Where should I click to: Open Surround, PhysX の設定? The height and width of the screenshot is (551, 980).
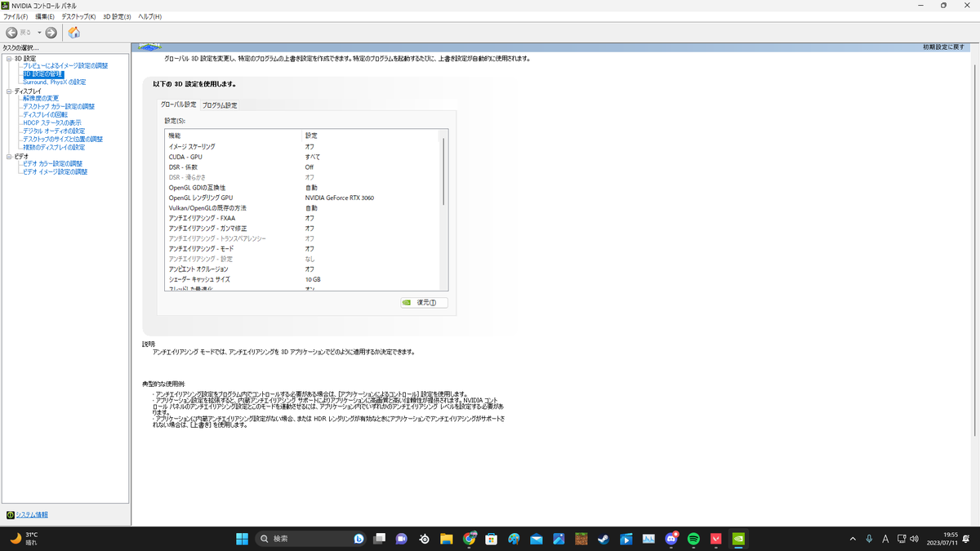pos(54,82)
